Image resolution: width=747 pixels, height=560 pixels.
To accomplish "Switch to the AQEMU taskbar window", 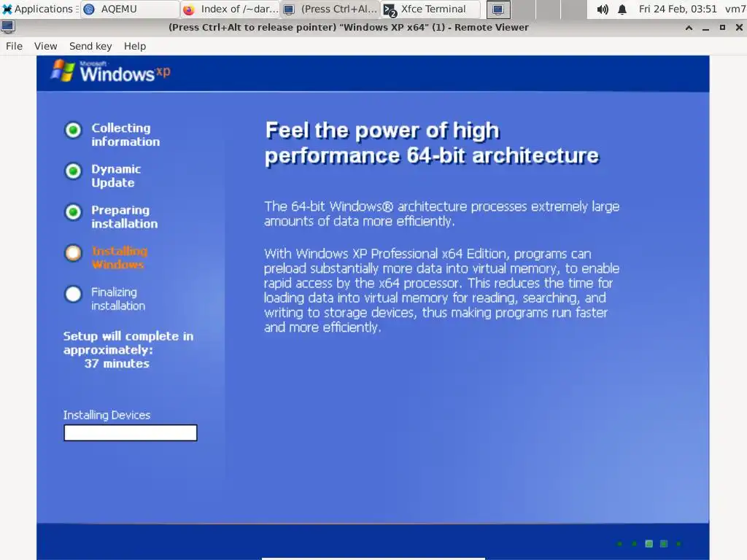I will 130,9.
